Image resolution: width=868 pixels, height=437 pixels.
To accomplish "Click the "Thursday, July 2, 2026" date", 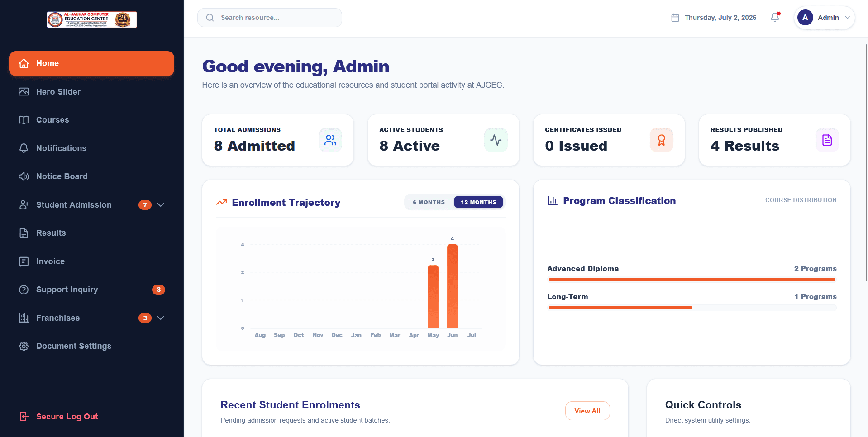I will (720, 18).
